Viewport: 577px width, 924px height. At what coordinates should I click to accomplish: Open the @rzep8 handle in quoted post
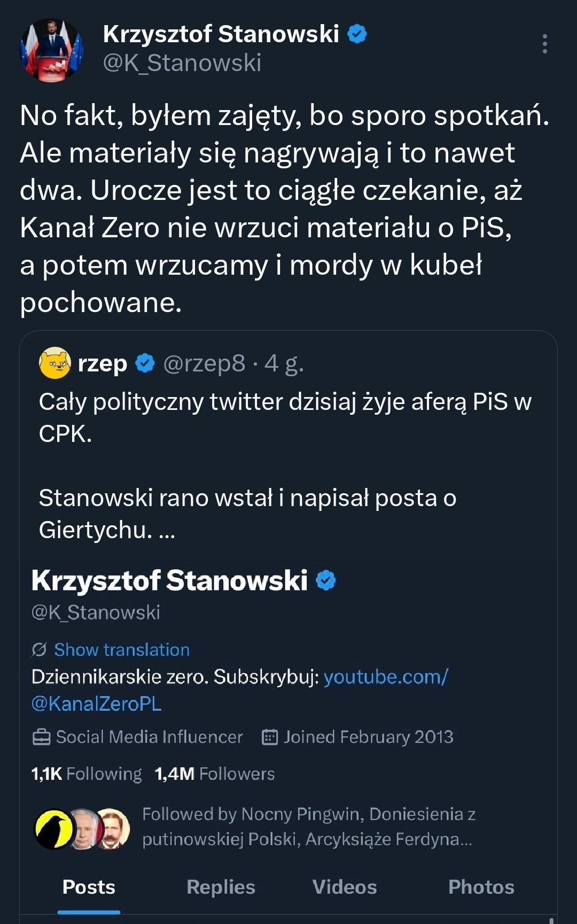204,364
